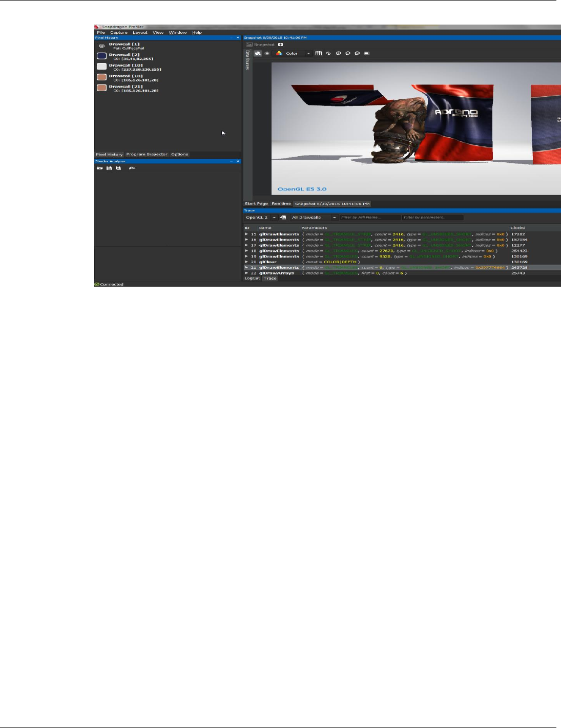Click the Shader Analyzer save-all icon

point(118,168)
